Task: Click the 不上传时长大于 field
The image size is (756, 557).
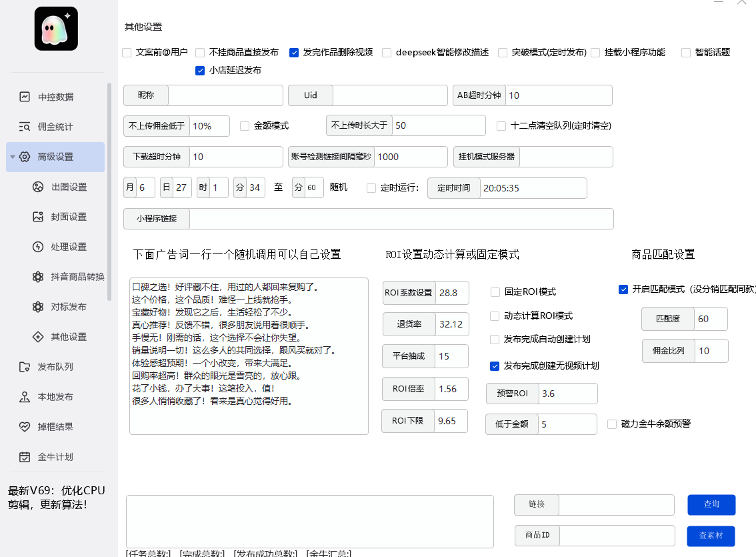Action: [x=438, y=125]
